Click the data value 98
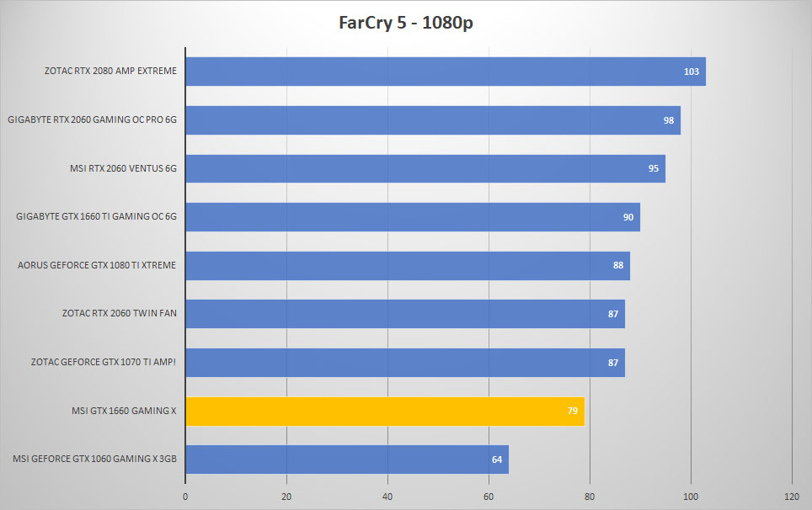 click(669, 120)
